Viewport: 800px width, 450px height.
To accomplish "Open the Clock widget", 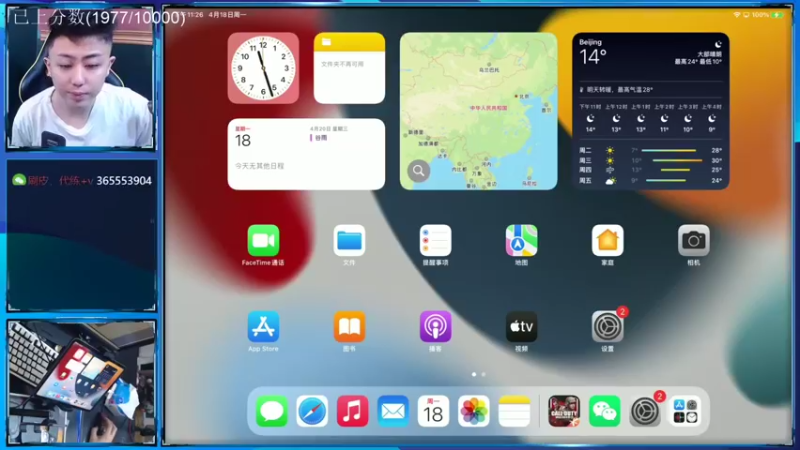I will pyautogui.click(x=263, y=68).
